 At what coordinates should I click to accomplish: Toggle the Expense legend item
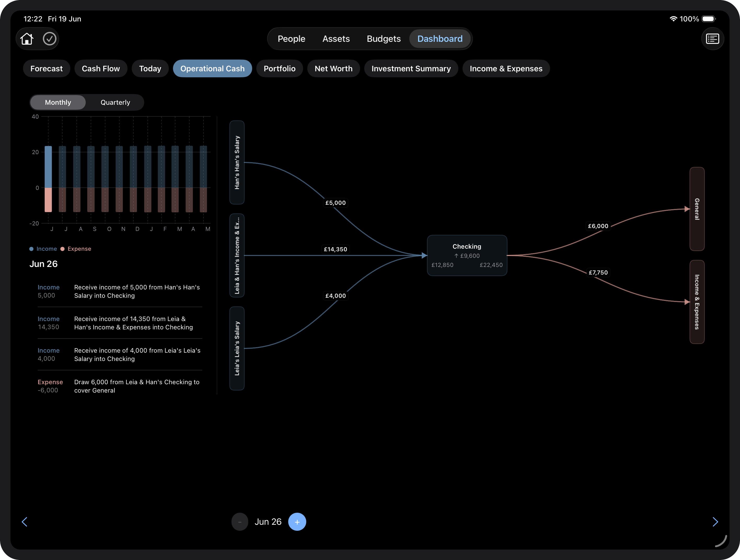pos(76,249)
